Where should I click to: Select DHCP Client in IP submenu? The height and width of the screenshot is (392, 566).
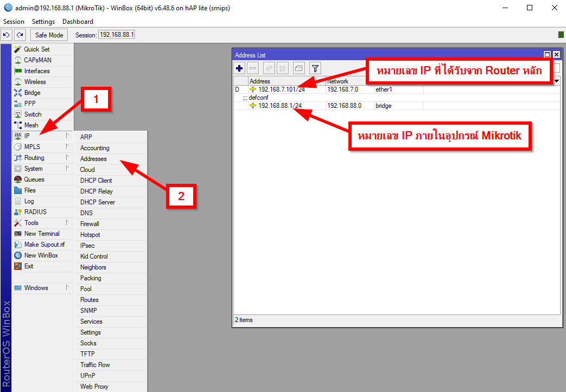click(x=111, y=181)
